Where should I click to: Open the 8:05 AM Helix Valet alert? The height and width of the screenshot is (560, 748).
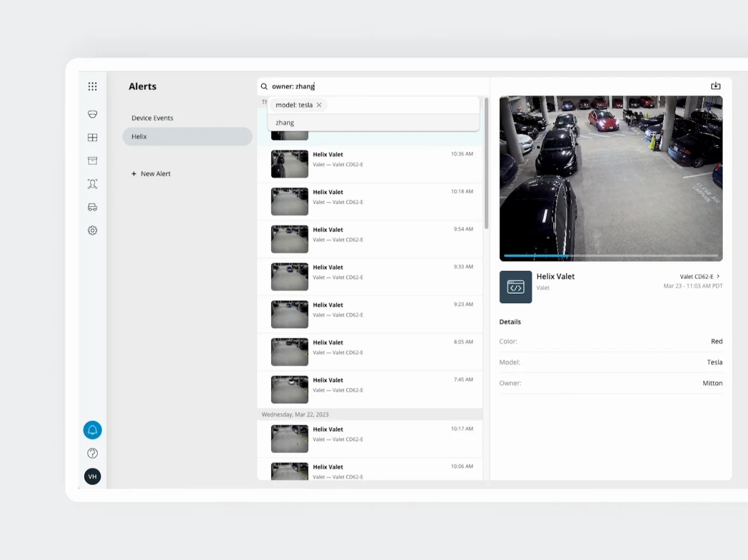(370, 352)
